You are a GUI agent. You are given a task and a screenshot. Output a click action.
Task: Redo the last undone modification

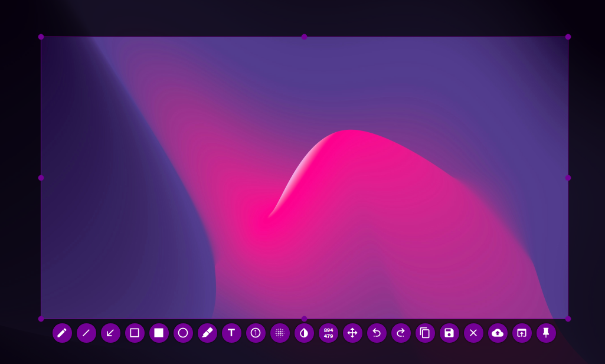401,333
